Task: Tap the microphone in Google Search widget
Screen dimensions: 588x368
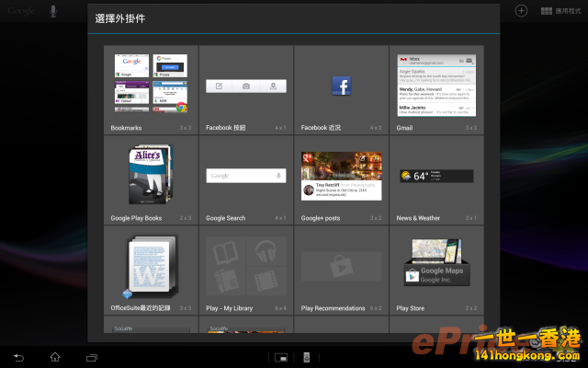Action: click(278, 176)
